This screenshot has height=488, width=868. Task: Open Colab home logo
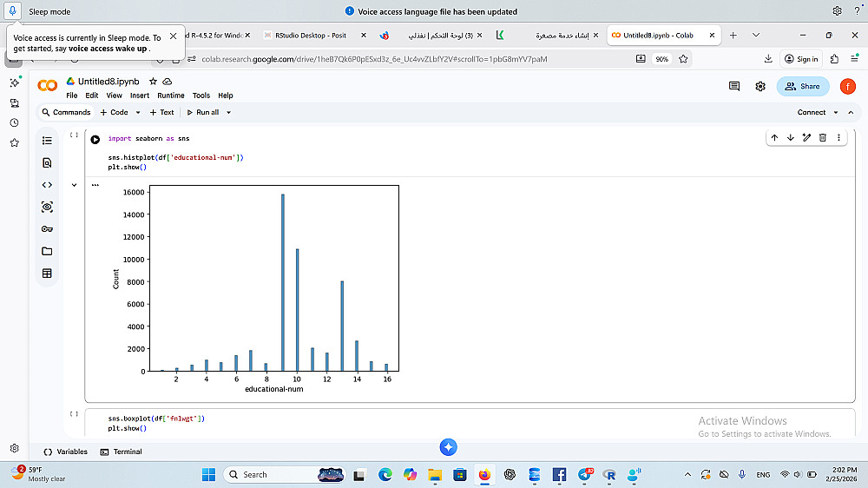tap(48, 85)
